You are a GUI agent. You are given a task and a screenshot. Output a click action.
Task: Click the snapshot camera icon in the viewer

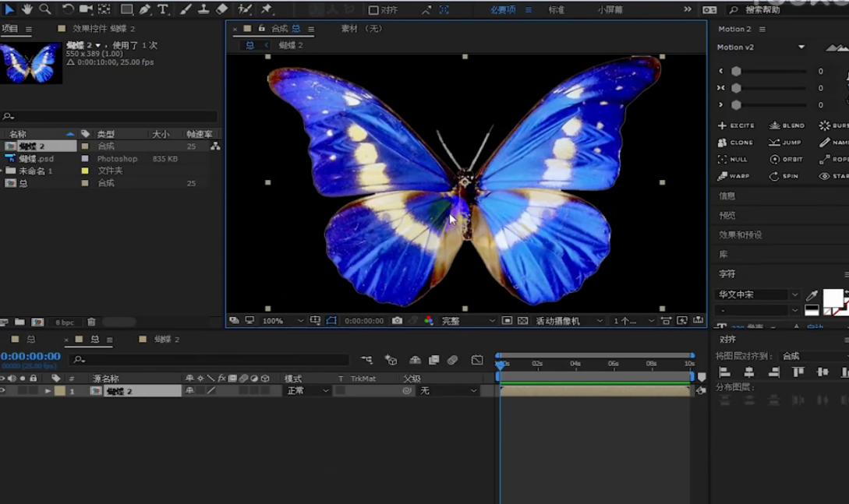pyautogui.click(x=397, y=321)
